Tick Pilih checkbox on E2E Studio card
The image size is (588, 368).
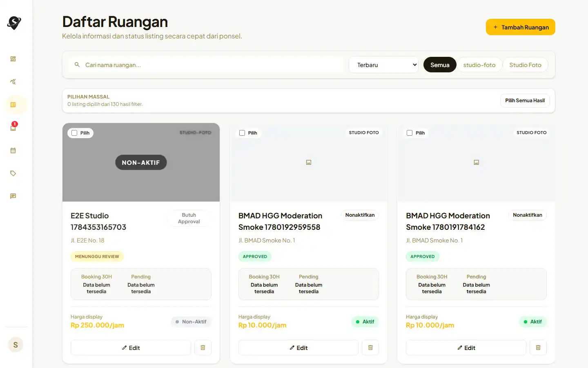pos(74,133)
